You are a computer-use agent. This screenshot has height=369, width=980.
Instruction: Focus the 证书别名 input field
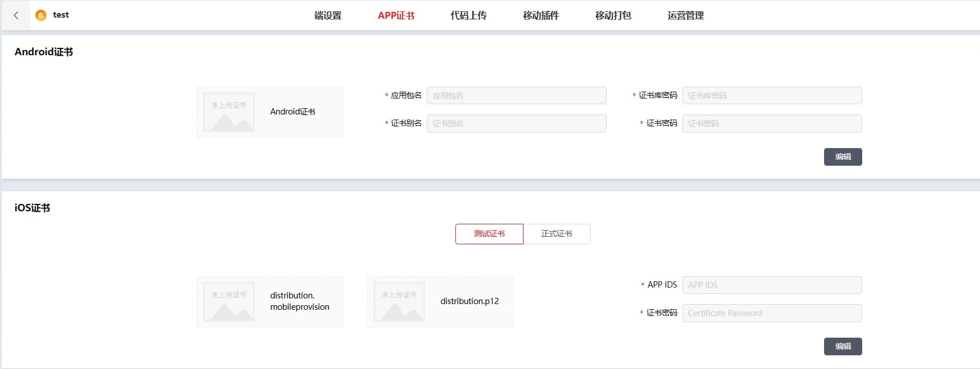point(517,124)
